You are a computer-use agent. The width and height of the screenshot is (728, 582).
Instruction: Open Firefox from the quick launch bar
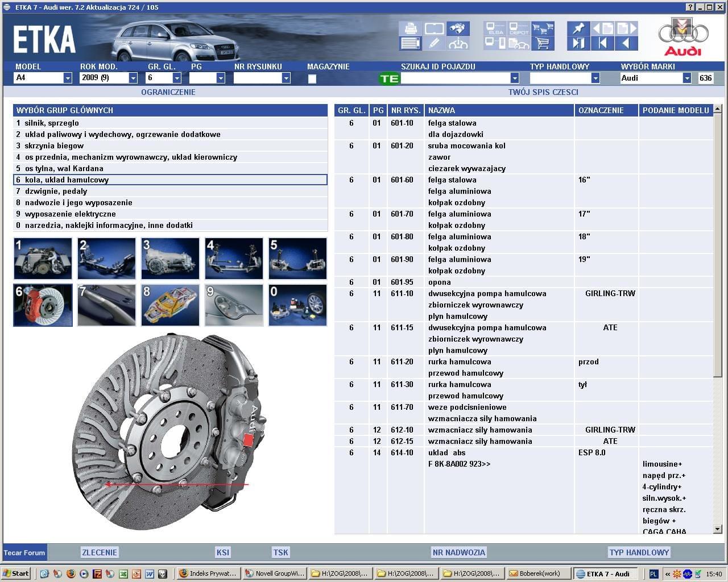click(x=71, y=573)
